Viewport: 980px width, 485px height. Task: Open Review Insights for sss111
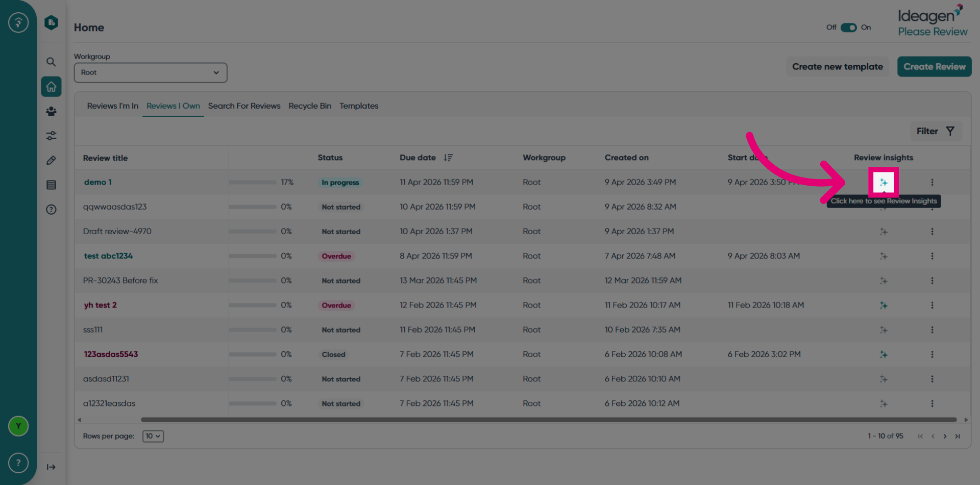point(884,330)
